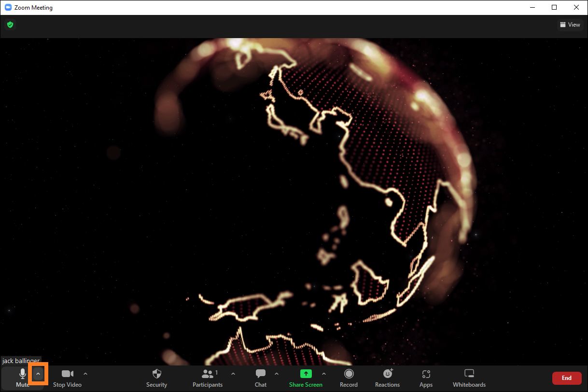The image size is (588, 392).
Task: Click the Zoom logo in title bar
Action: coord(8,8)
